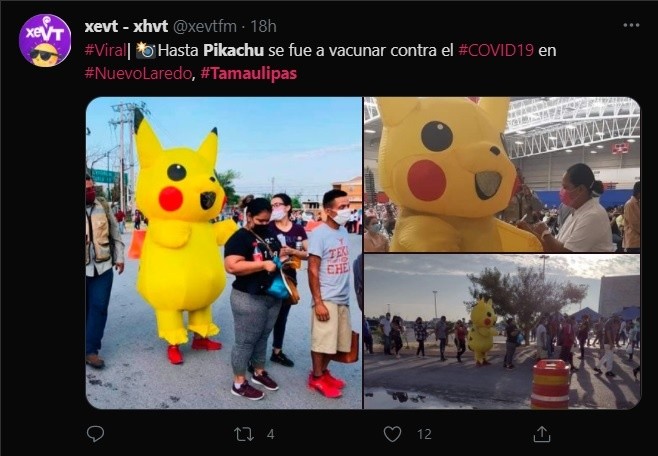View the large Pikachu street photo
The image size is (658, 456).
point(224,253)
